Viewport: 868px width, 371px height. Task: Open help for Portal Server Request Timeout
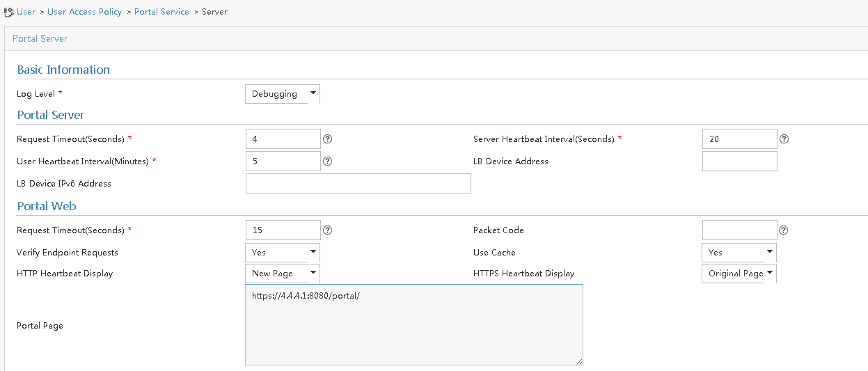[x=328, y=139]
